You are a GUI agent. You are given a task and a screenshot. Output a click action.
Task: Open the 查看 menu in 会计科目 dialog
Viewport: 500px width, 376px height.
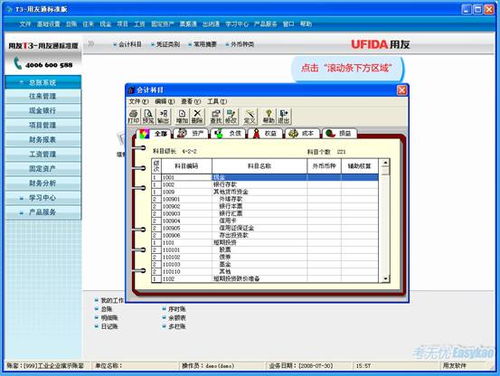coord(191,101)
